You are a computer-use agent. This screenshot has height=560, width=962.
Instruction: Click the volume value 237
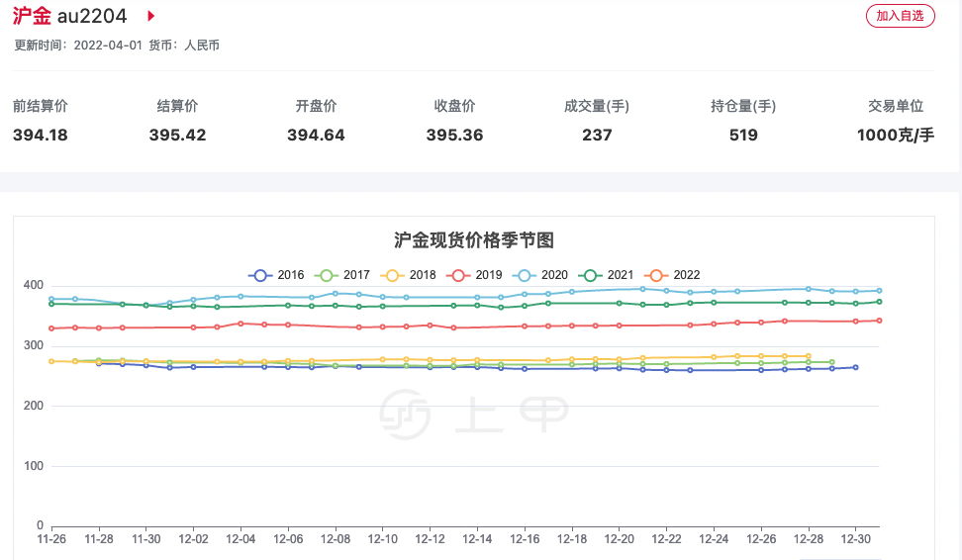pyautogui.click(x=597, y=135)
